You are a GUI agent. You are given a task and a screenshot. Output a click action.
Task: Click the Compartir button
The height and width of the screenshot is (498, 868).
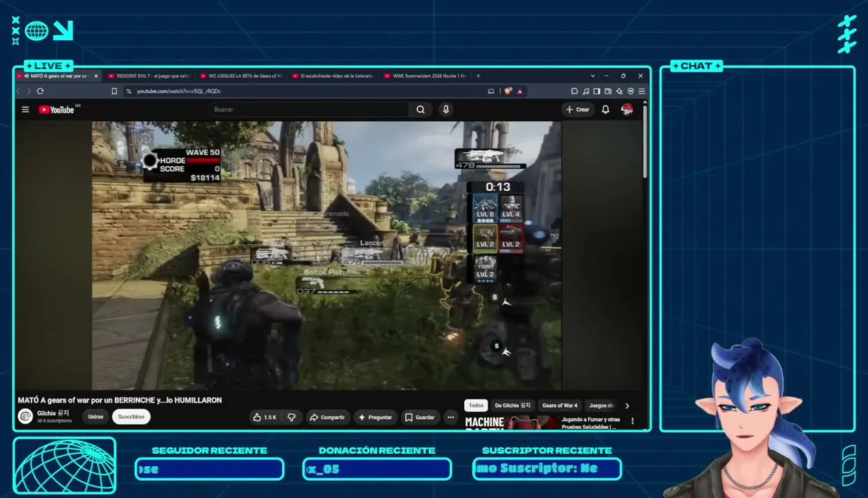327,417
